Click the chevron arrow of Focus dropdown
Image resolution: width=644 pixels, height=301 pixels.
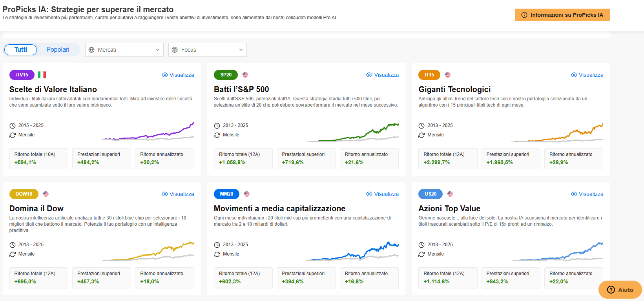tap(241, 50)
